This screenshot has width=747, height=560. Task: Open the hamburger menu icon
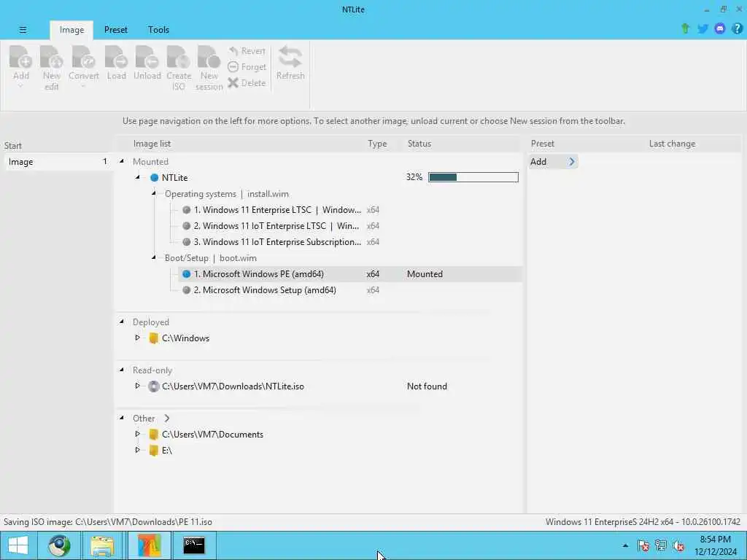click(23, 29)
